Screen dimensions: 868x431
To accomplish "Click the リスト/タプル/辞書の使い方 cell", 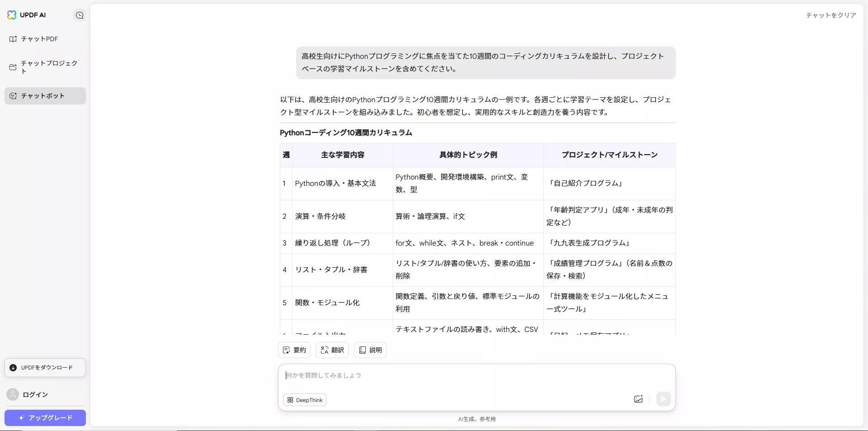I will pyautogui.click(x=468, y=270).
